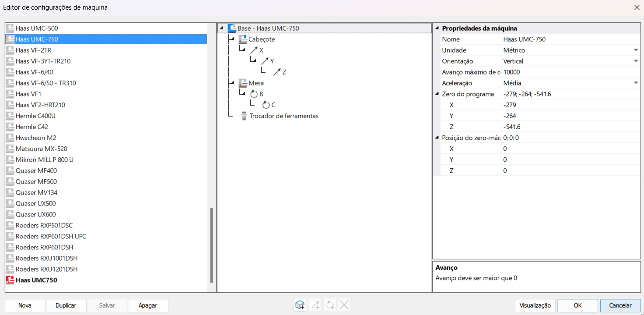Click the Mesa component icon in tree
The width and height of the screenshot is (644, 315).
coord(243,83)
